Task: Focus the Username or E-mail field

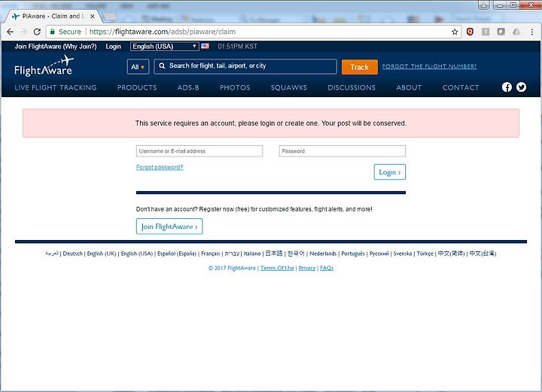Action: 199,151
